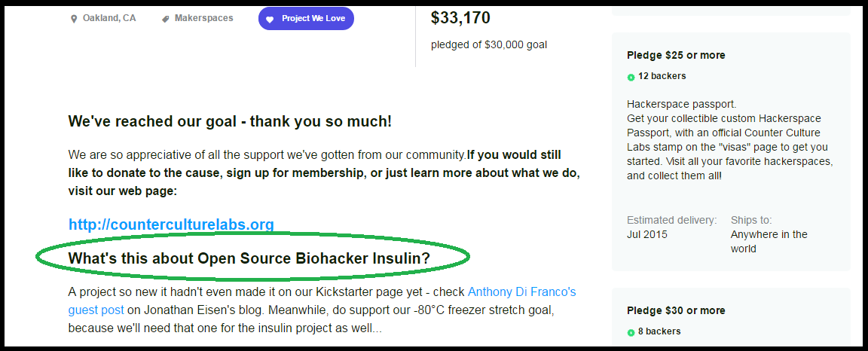Click the 8 backers count text
The image size is (868, 351).
coord(659,331)
